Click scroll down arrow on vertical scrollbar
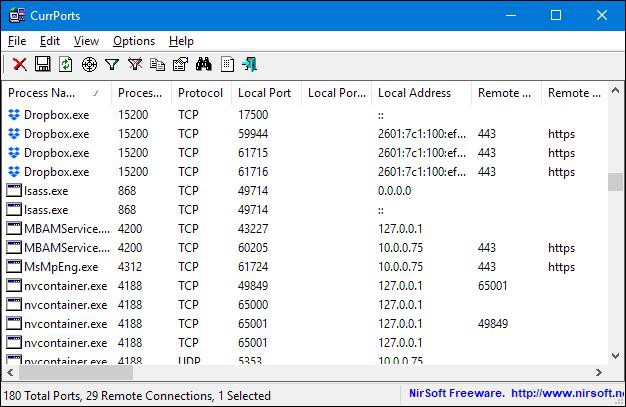Viewport: 626px width, 407px height. (616, 355)
